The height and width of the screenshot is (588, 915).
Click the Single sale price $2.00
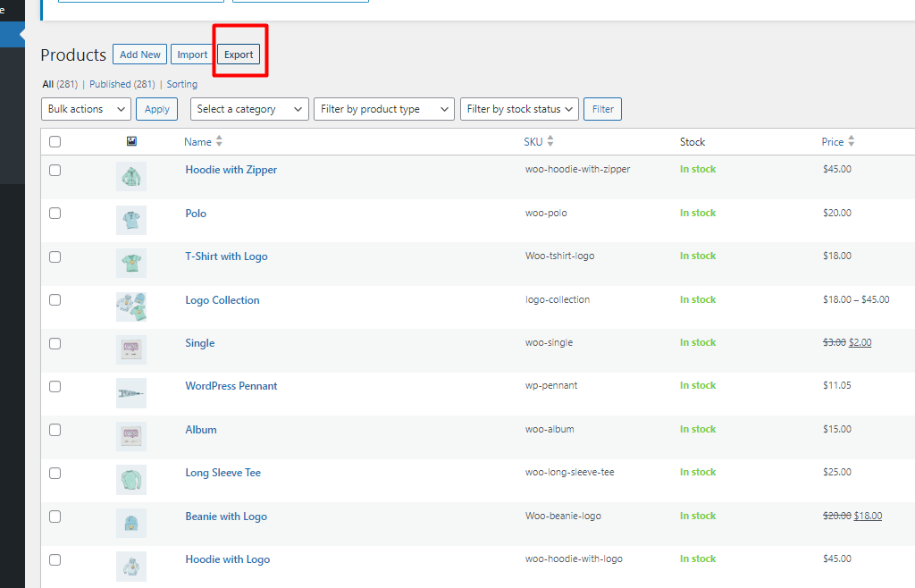(860, 342)
